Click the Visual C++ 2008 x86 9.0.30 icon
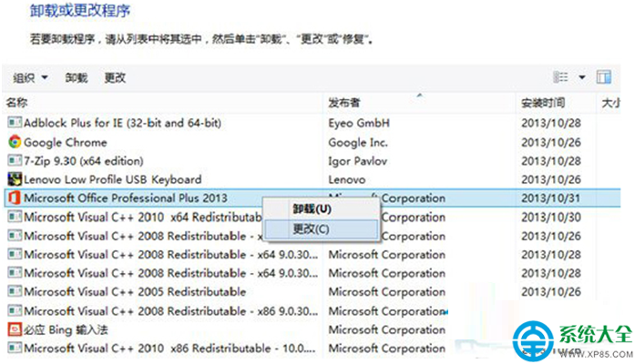The width and height of the screenshot is (635, 364). (x=15, y=310)
